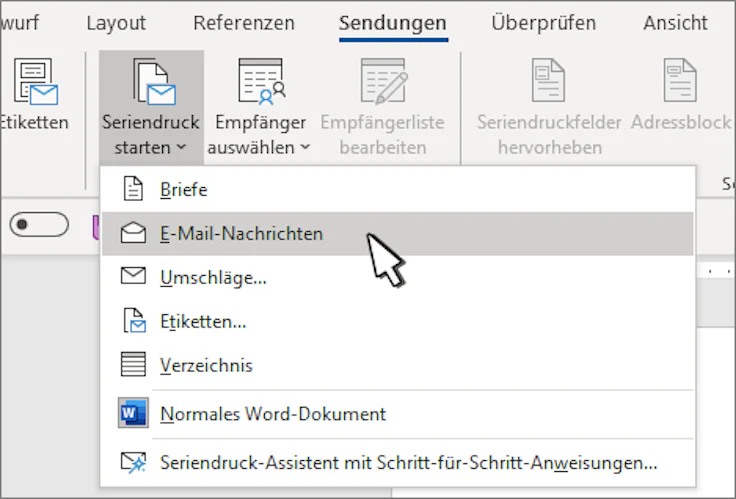Switch to the Referenzen tab
This screenshot has width=736, height=499.
pyautogui.click(x=244, y=23)
